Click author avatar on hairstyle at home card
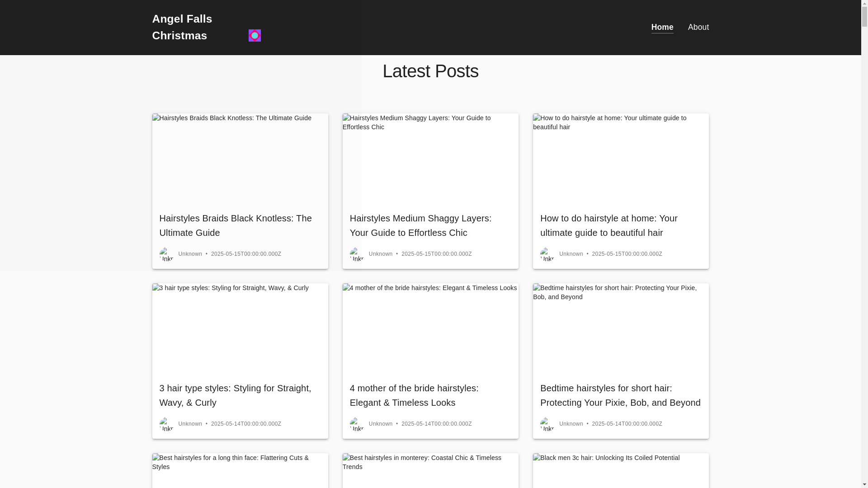 point(547,254)
